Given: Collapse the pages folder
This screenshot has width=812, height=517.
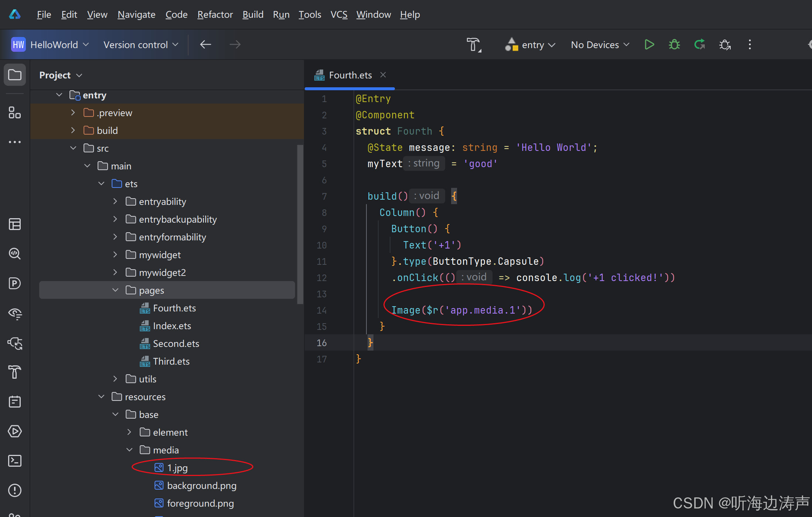Looking at the screenshot, I should [x=115, y=290].
